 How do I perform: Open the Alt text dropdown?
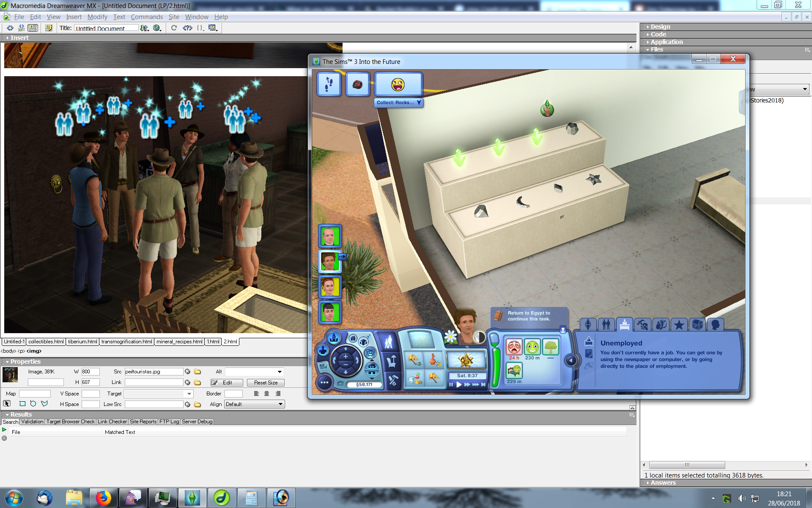[x=280, y=372]
